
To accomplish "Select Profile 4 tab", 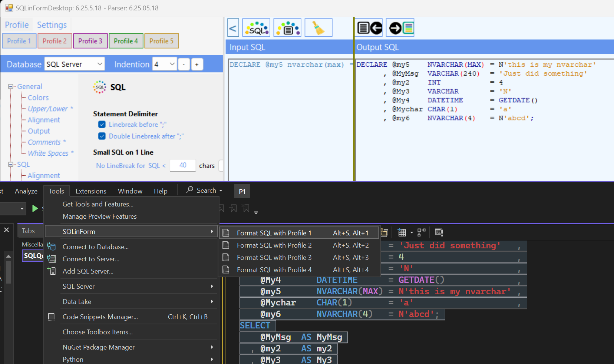I will pyautogui.click(x=126, y=41).
